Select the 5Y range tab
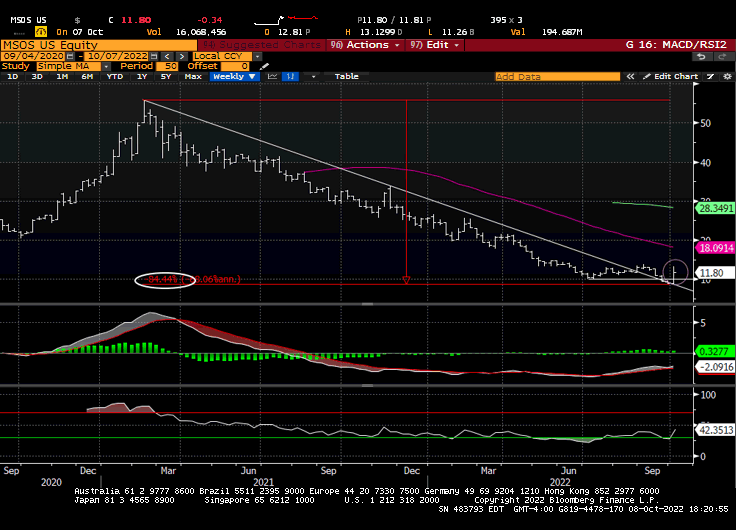The height and width of the screenshot is (530, 736). point(166,77)
